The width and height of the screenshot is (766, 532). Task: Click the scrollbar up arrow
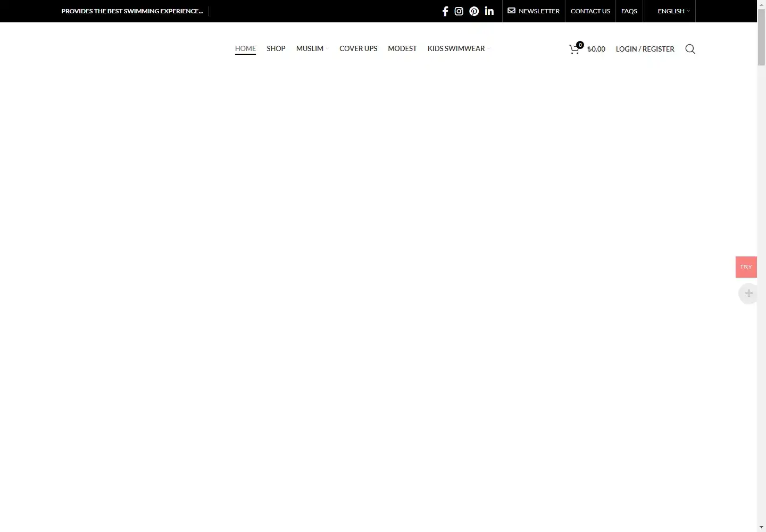click(x=761, y=4)
